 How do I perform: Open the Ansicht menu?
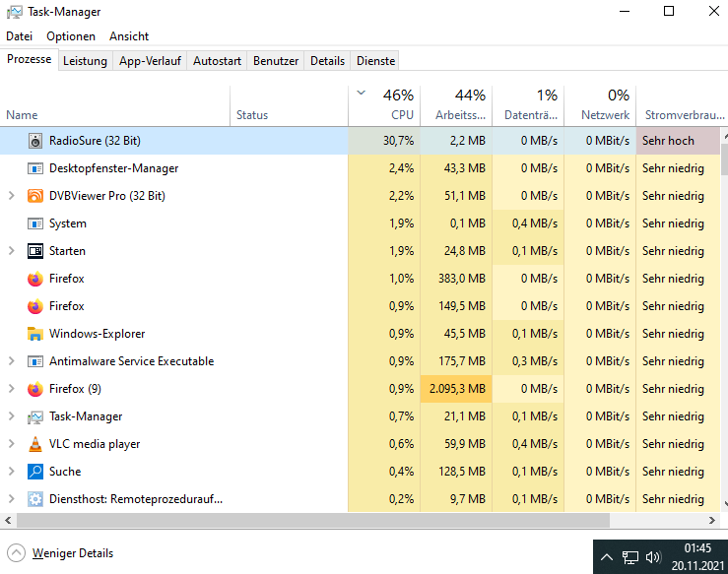point(129,36)
